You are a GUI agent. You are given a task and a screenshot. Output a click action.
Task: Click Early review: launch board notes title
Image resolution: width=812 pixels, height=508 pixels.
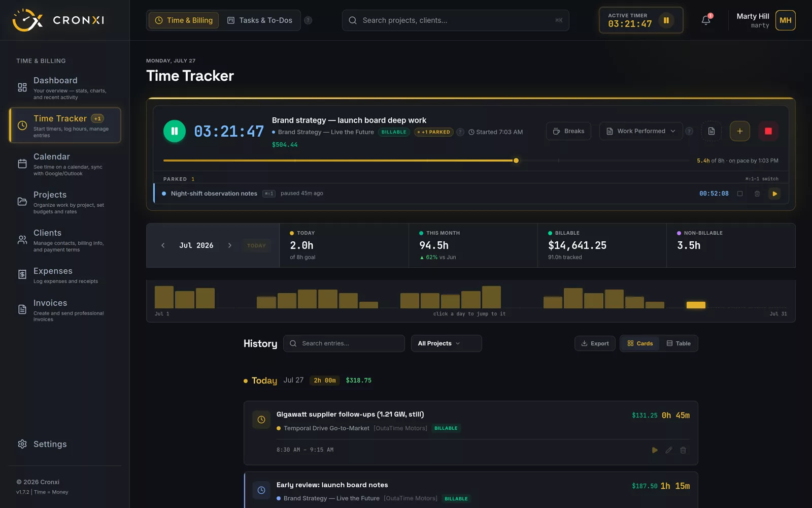pyautogui.click(x=332, y=485)
